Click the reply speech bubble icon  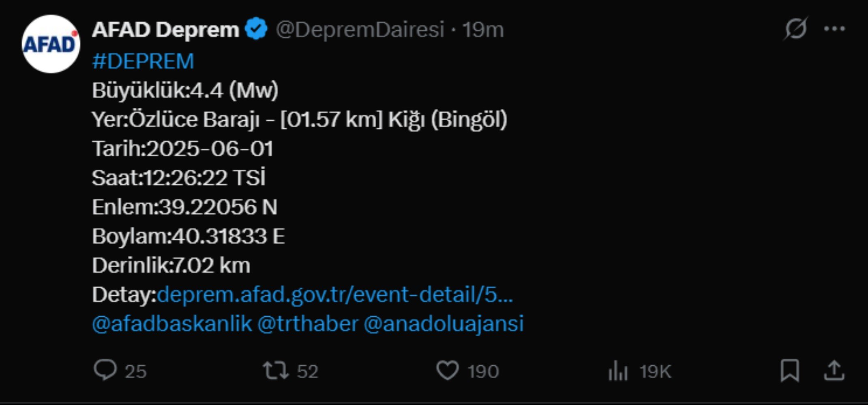pyautogui.click(x=105, y=371)
